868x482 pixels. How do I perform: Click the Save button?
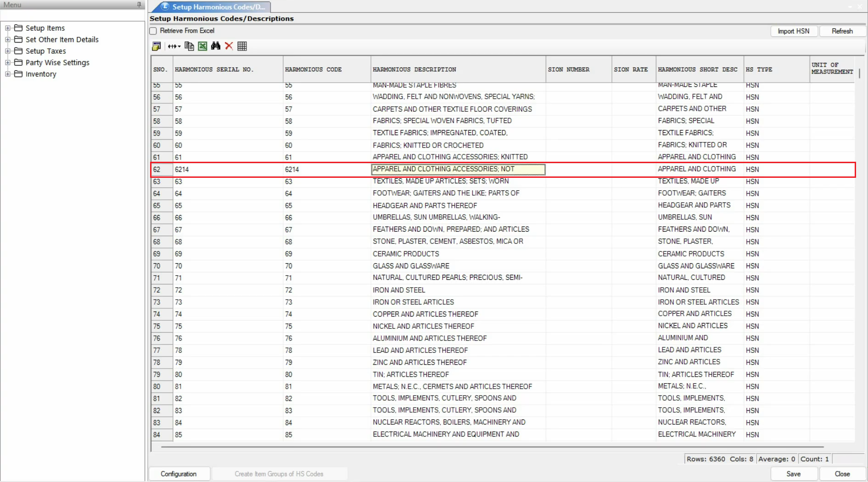click(x=793, y=474)
